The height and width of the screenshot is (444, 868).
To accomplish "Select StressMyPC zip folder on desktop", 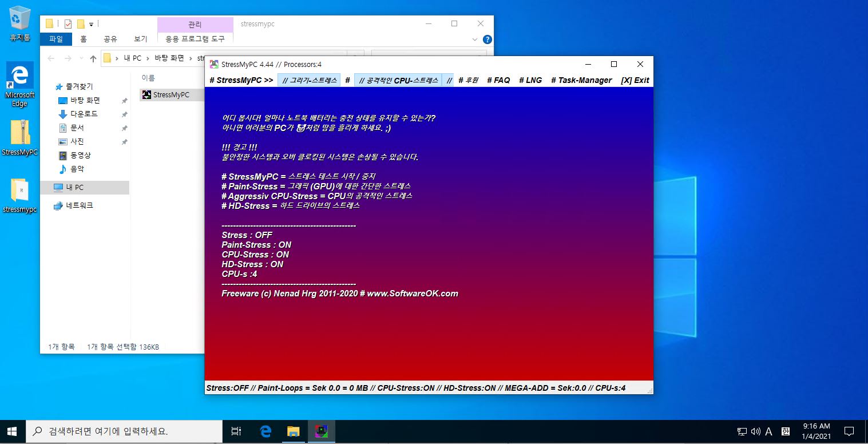I will 19,138.
